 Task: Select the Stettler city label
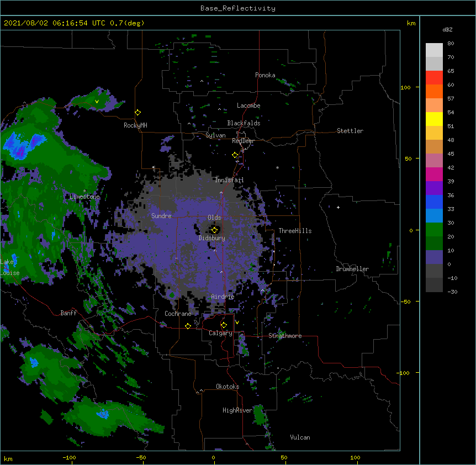(350, 131)
